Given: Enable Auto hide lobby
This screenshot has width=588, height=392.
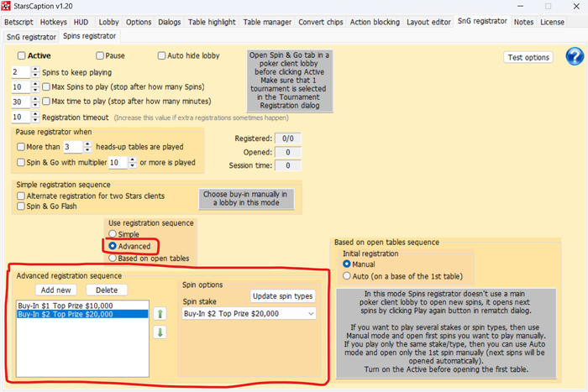Looking at the screenshot, I should point(161,56).
